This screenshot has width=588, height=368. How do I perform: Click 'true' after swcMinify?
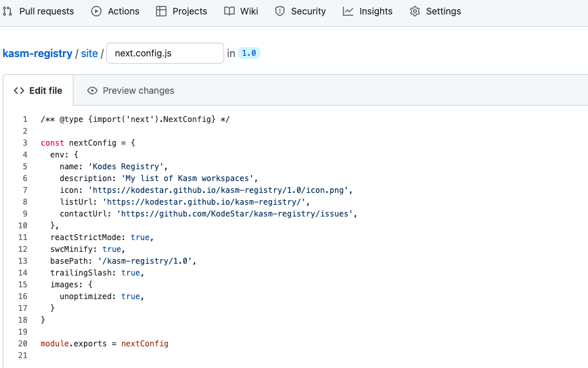point(111,249)
